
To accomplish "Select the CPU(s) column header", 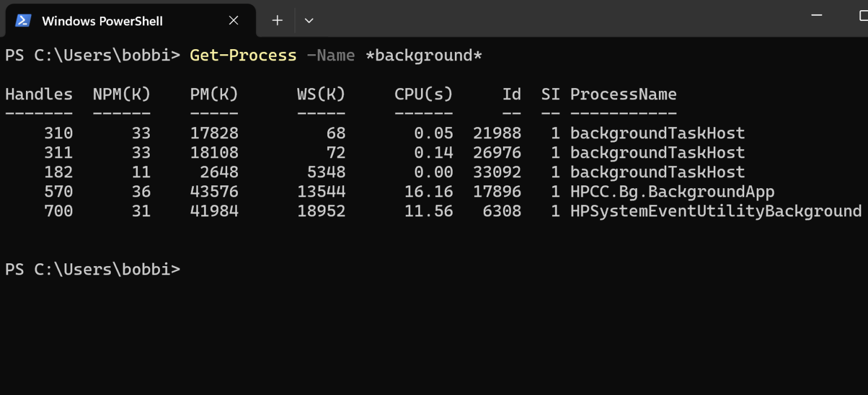I will tap(424, 94).
